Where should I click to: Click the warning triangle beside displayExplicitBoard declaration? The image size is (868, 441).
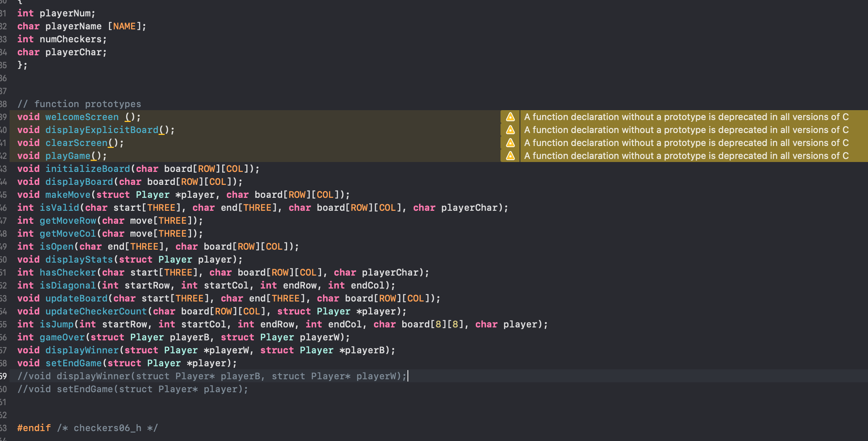click(x=510, y=130)
